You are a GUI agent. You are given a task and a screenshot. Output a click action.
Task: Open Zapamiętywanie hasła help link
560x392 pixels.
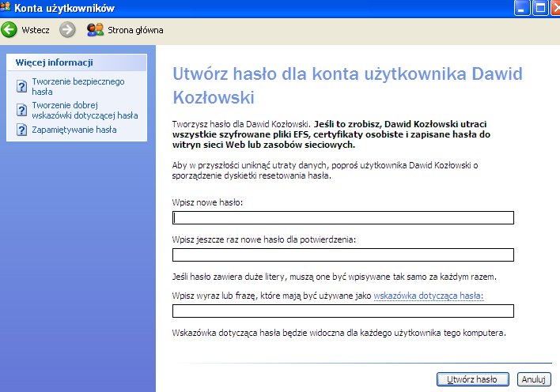pos(74,130)
